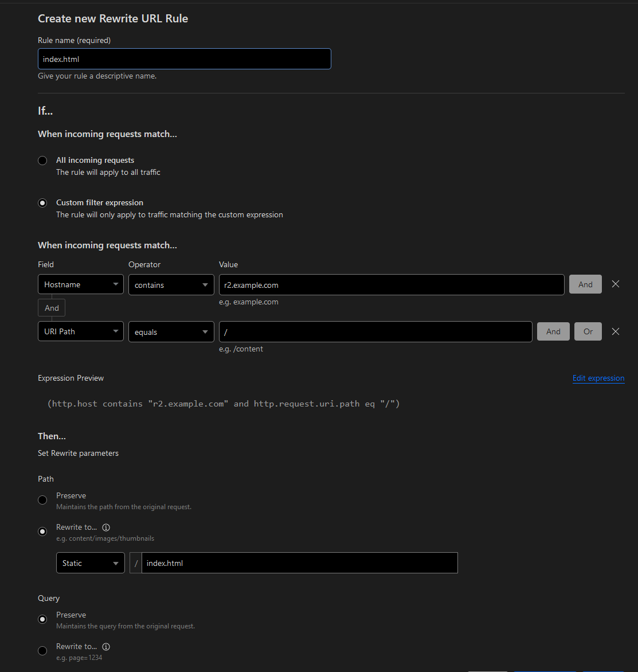Open the Hostname field dropdown
This screenshot has width=638, height=672.
[80, 284]
